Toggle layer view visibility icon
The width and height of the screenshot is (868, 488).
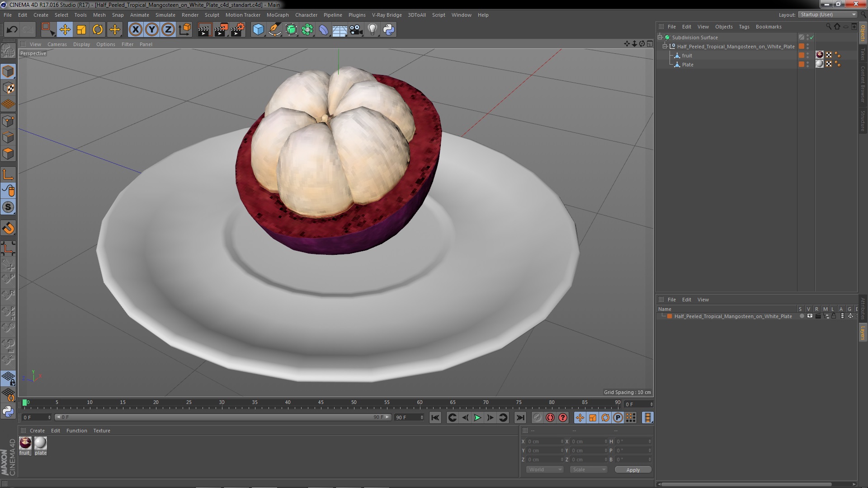[x=810, y=316]
